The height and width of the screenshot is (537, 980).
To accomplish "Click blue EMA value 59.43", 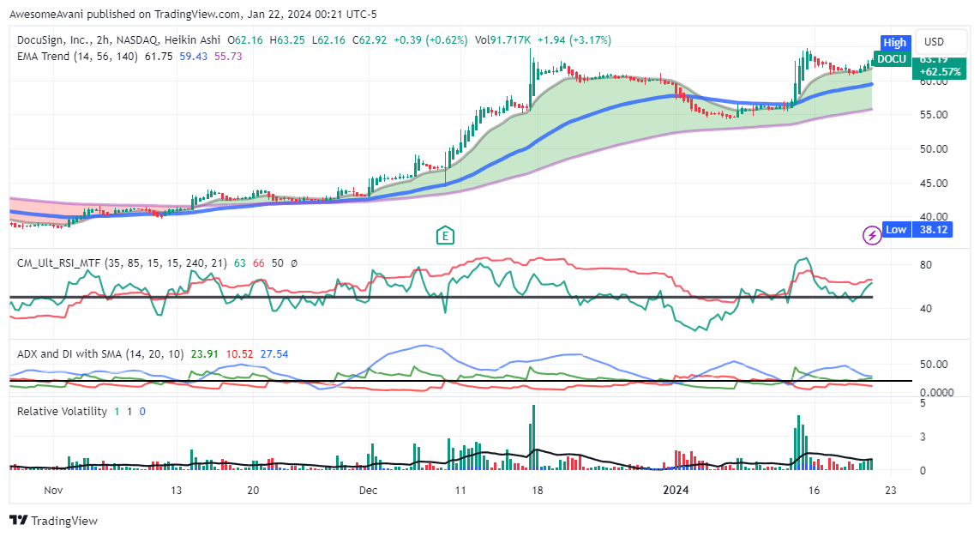I will [x=194, y=57].
